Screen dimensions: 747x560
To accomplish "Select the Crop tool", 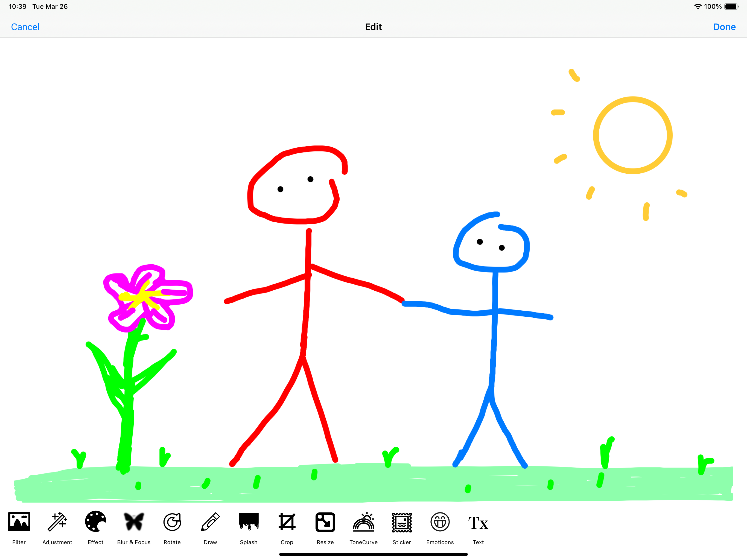I will coord(287,528).
